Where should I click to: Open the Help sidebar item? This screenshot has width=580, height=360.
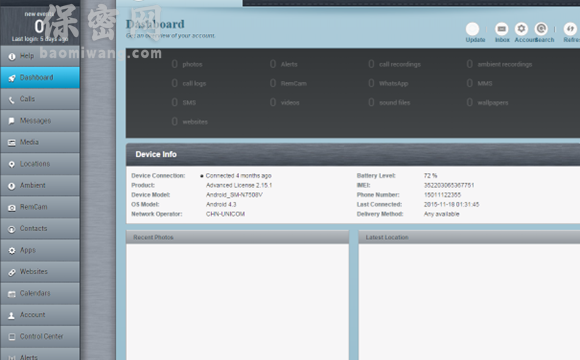tap(40, 56)
